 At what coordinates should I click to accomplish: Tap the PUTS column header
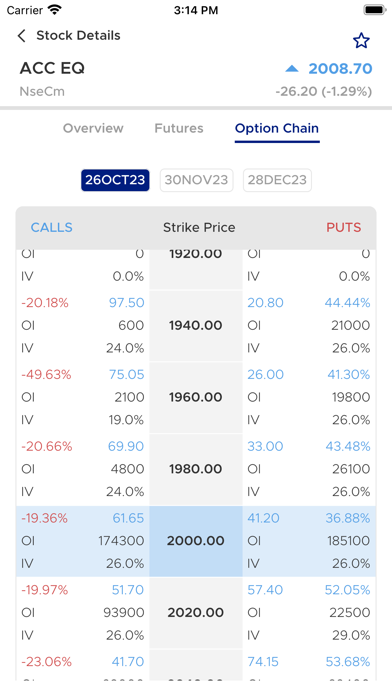coord(344,227)
